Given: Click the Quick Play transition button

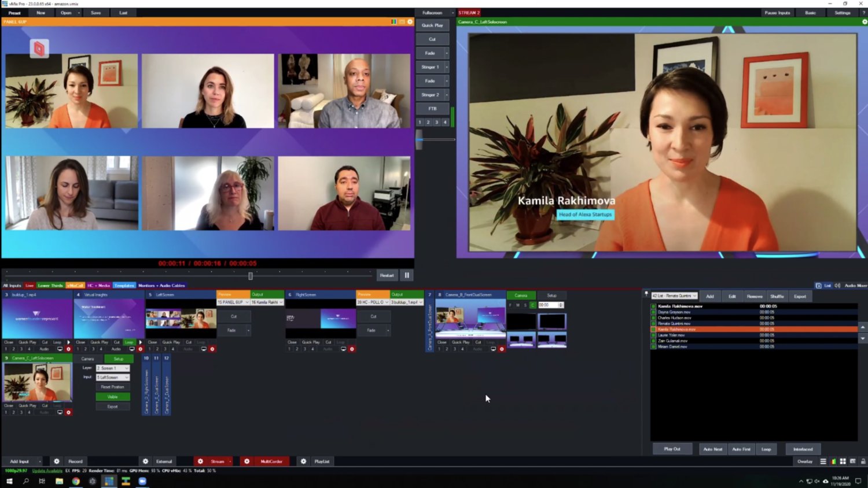Looking at the screenshot, I should coord(432,25).
